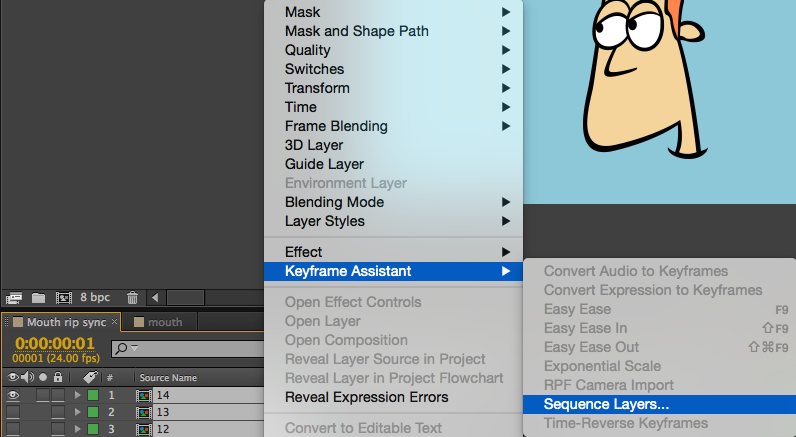Click the trash delete icon

[132, 297]
